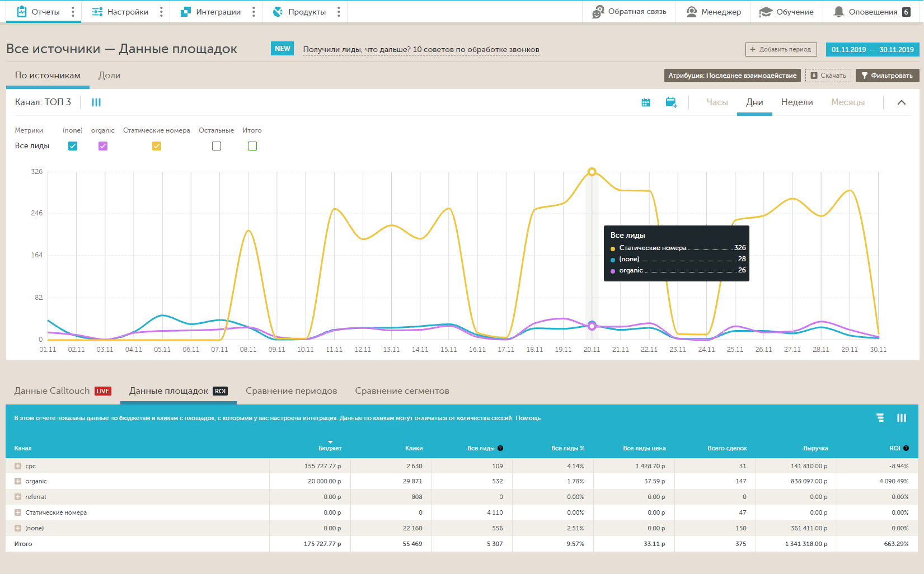
Task: Expand the organic channel row
Action: point(18,481)
